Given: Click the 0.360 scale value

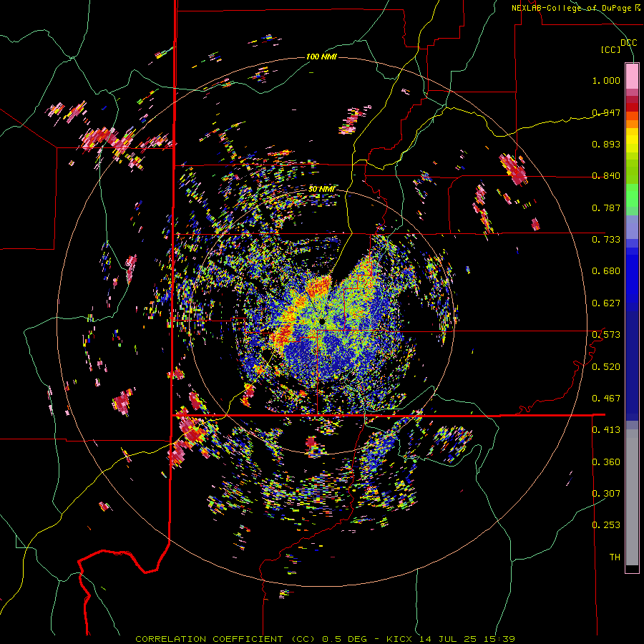Looking at the screenshot, I should [x=606, y=462].
